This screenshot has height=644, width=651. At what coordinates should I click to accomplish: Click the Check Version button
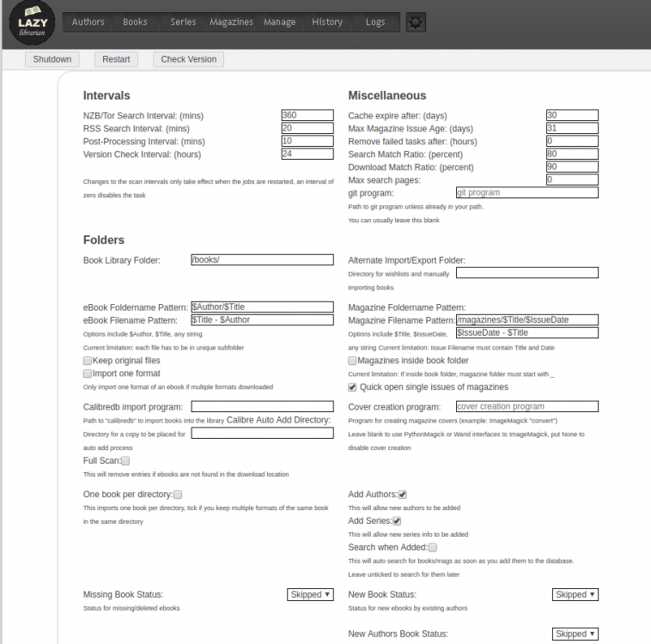pos(188,59)
